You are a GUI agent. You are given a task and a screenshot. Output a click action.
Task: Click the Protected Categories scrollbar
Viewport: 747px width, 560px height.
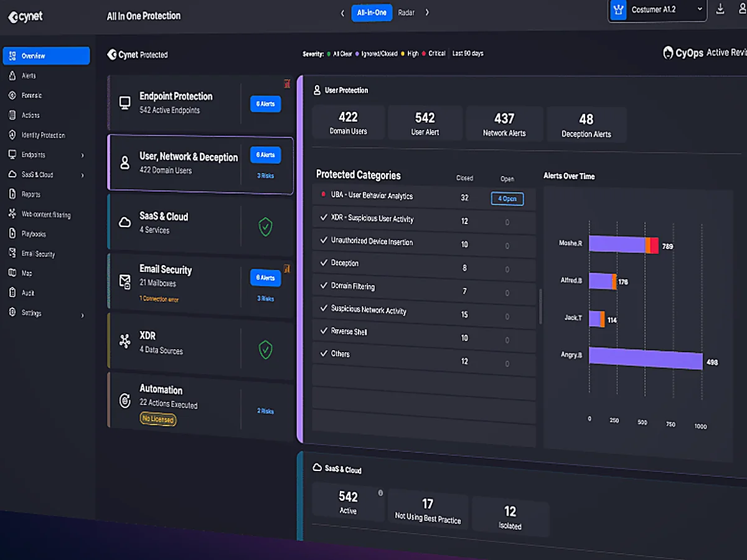(x=540, y=306)
